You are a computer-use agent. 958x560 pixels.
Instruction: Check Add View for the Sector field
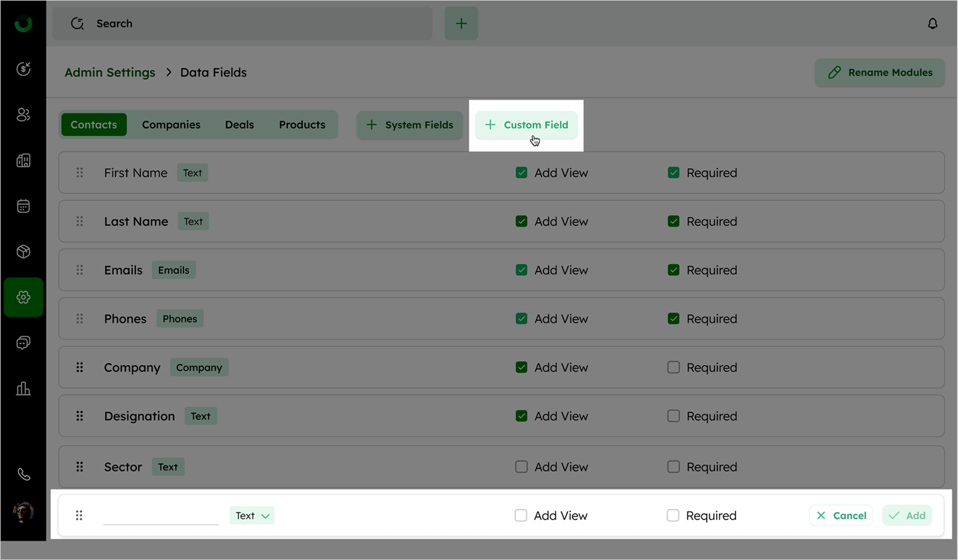click(x=521, y=467)
